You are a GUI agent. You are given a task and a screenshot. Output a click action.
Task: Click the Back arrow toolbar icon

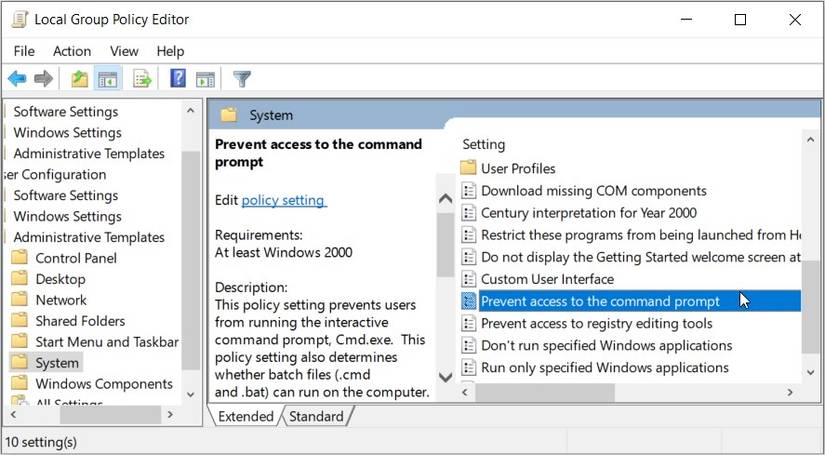click(x=17, y=79)
